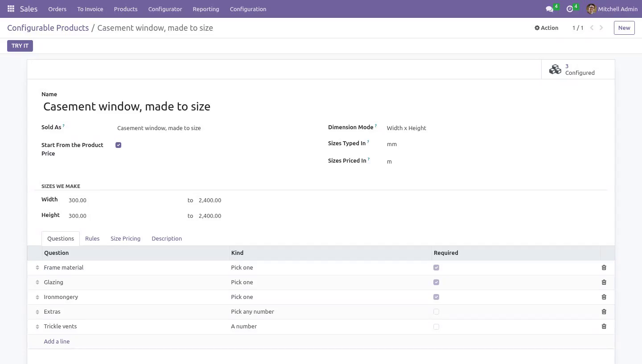Click the Configured cubes stat icon
Viewport: 642px width, 364px height.
(555, 70)
